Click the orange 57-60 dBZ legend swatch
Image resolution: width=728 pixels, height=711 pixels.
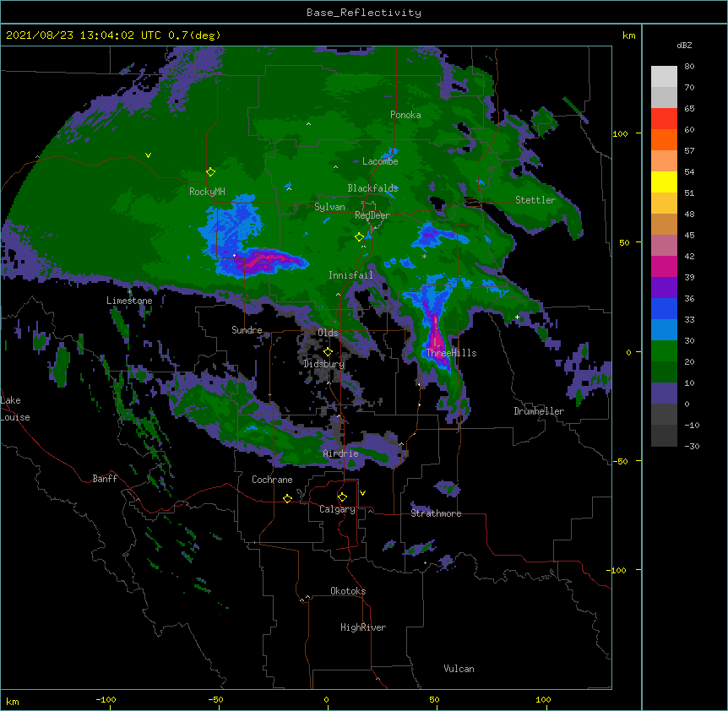664,139
